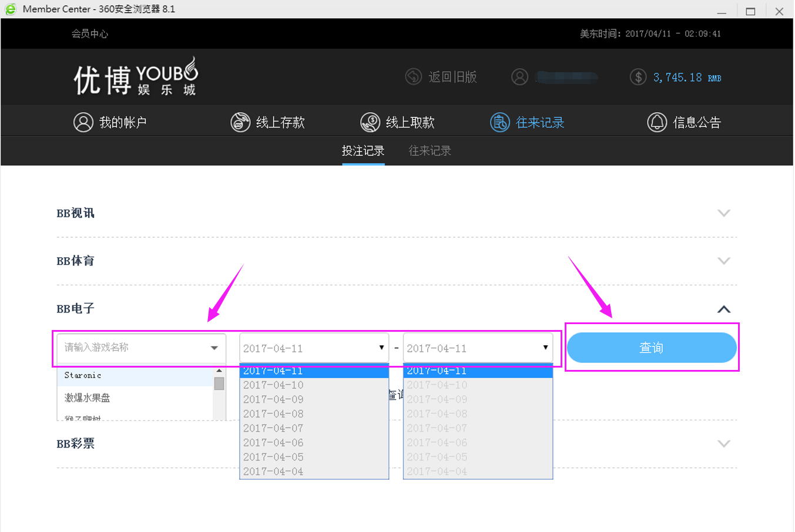Select 2017-04-04 in start date list
The image size is (795, 532).
[314, 472]
